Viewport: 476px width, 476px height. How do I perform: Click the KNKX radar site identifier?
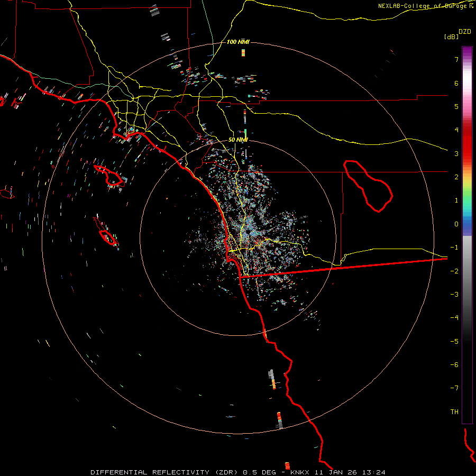(x=300, y=472)
